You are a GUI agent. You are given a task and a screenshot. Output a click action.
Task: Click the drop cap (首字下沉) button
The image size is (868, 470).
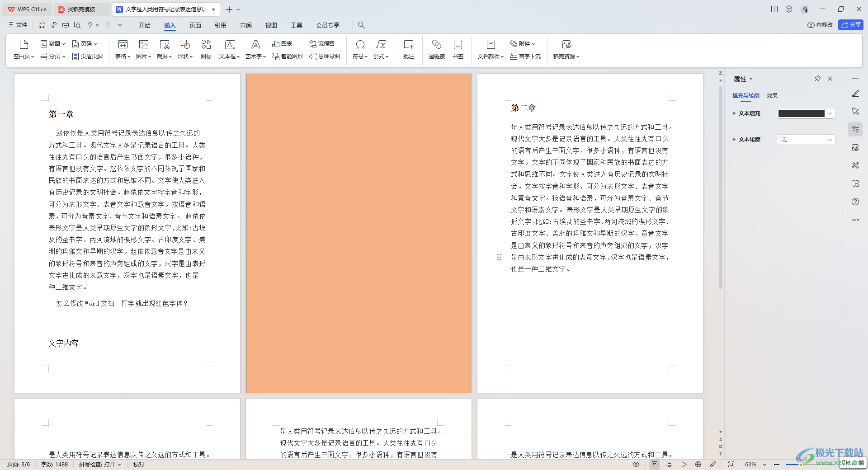point(525,56)
